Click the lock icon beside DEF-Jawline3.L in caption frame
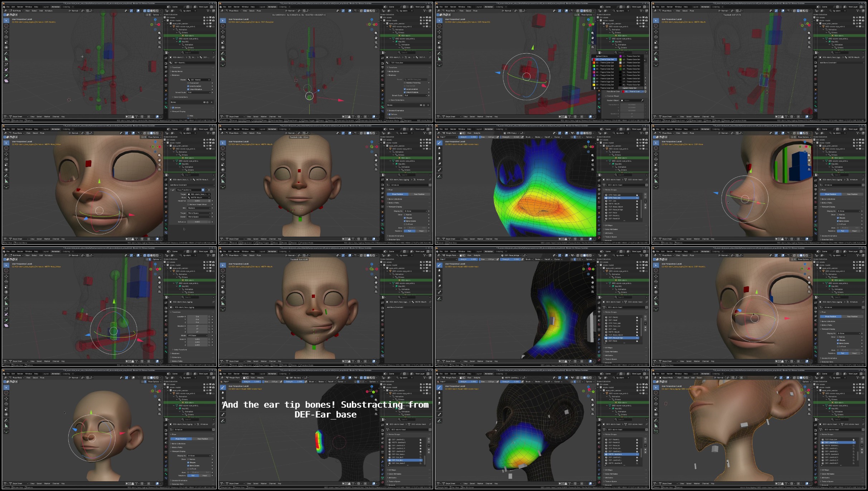The width and height of the screenshot is (868, 491). tap(421, 440)
